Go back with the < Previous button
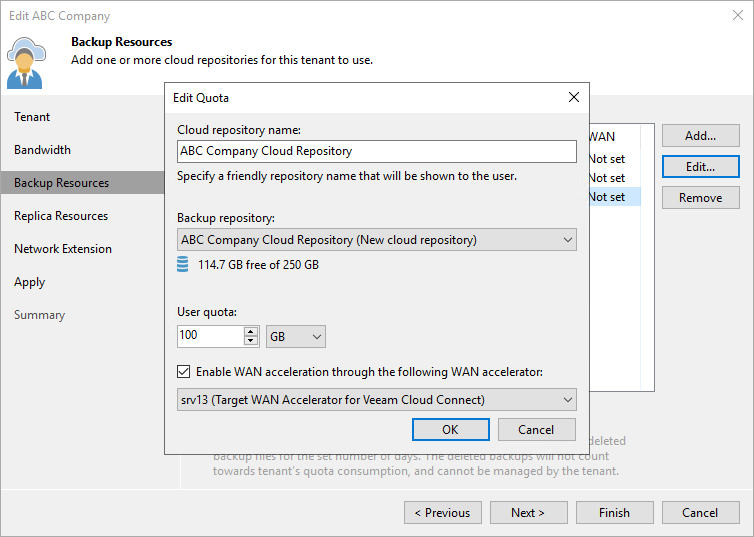Image resolution: width=754 pixels, height=537 pixels. coord(443,512)
